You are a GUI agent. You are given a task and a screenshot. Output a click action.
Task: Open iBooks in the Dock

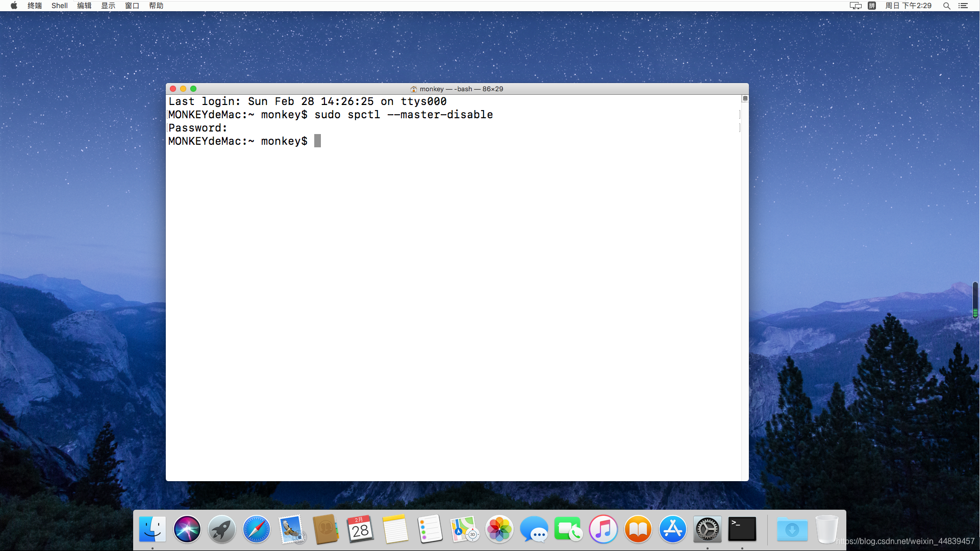pos(638,529)
